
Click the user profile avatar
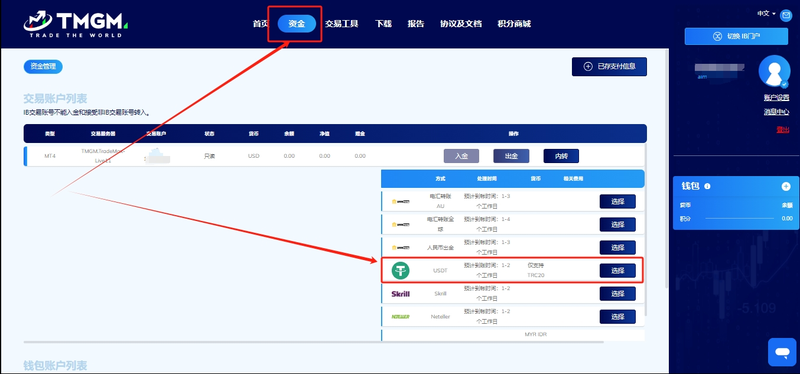pos(774,71)
